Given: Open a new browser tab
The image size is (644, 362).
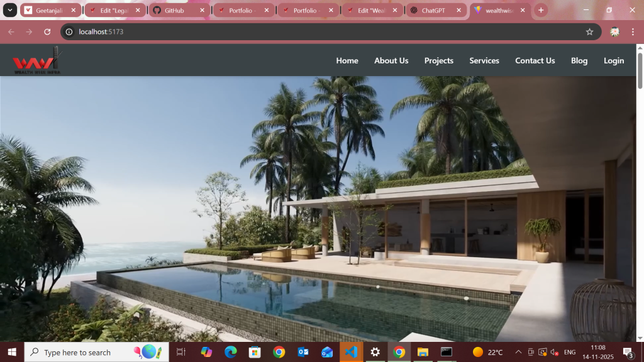Looking at the screenshot, I should point(541,10).
